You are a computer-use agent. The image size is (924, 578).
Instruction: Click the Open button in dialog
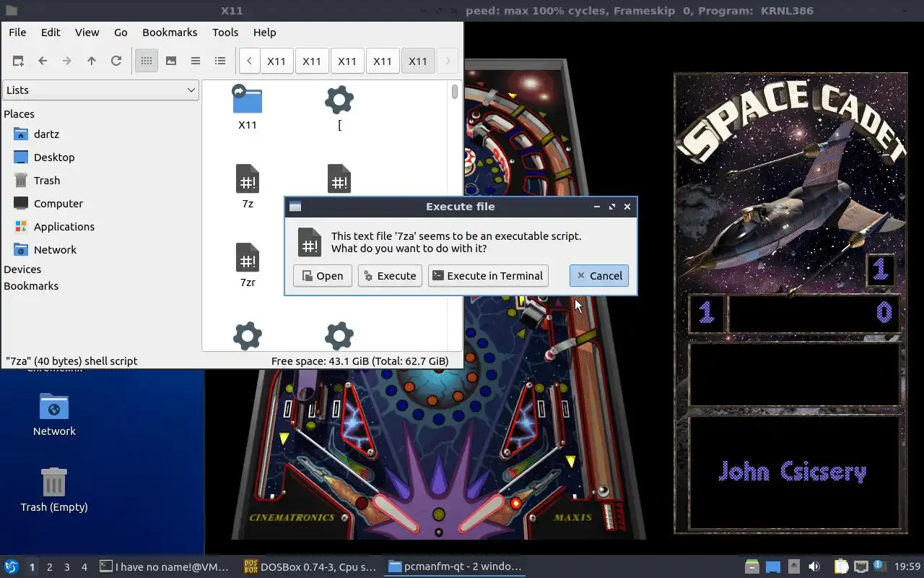point(323,275)
